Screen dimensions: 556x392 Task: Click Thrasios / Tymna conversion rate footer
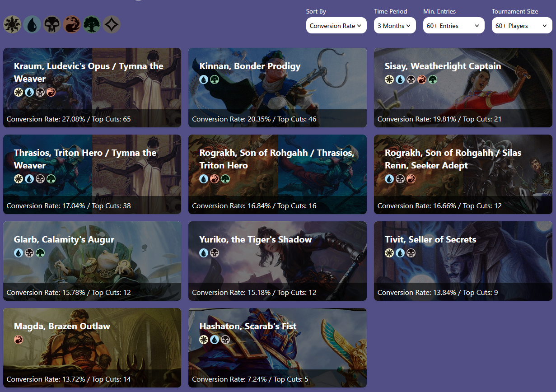coord(69,206)
